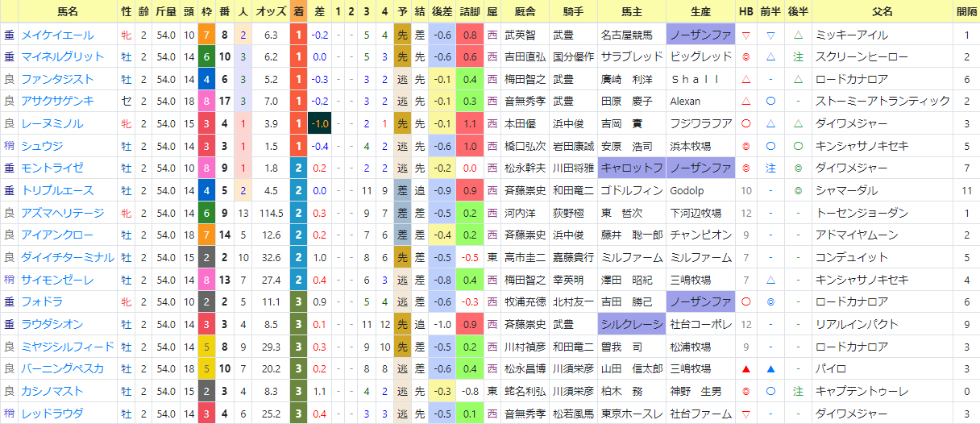980x424 pixels.
Task: Click breeder cell 社台コーポレ
Action: coord(700,323)
